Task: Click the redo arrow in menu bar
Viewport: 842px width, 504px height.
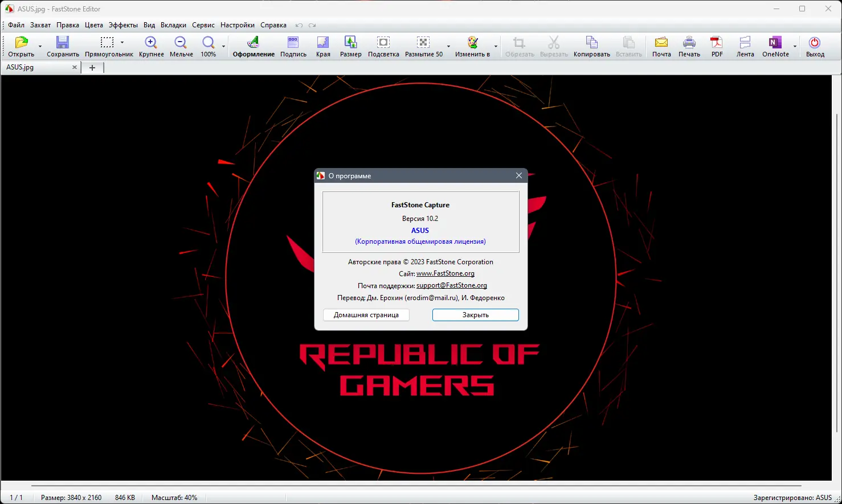Action: [x=312, y=25]
